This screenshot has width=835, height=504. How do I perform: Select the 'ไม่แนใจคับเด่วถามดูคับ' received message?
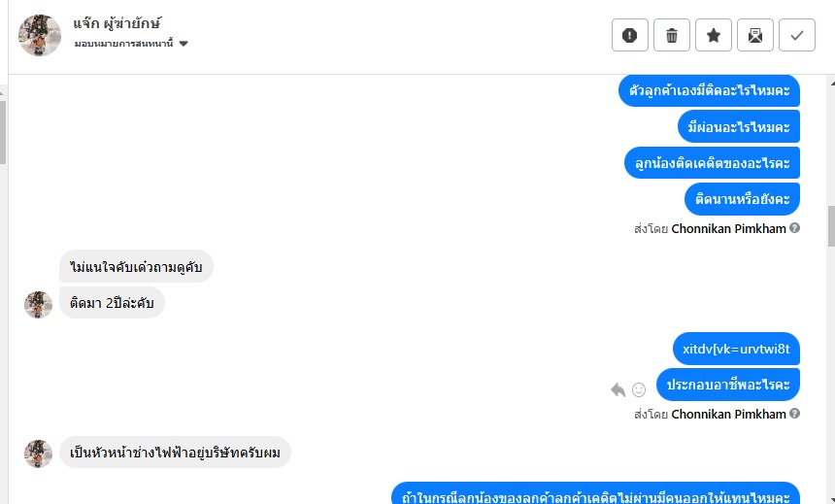pos(136,266)
